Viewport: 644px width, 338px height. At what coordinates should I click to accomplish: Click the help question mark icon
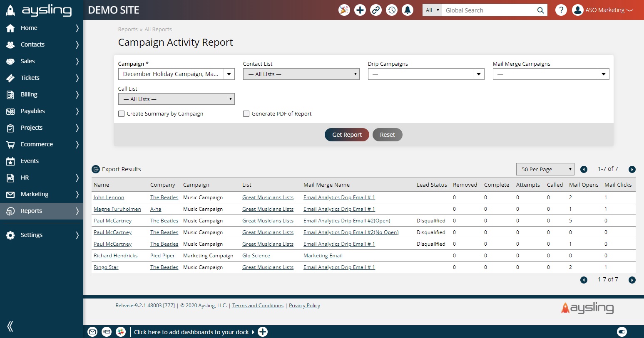tap(561, 10)
